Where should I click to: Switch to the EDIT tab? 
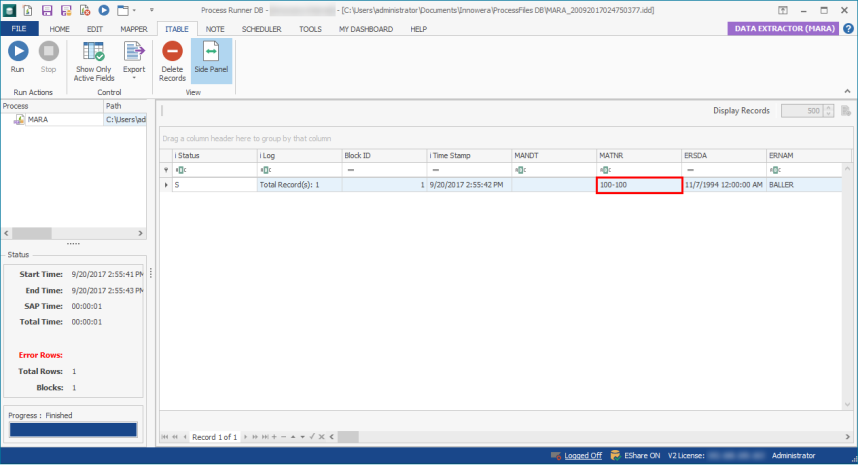coord(95,29)
